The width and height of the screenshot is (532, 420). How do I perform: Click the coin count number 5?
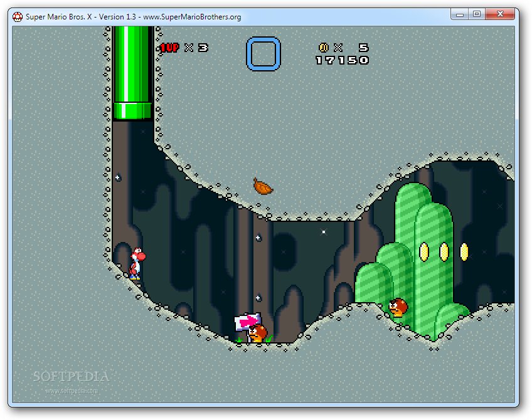tap(363, 48)
